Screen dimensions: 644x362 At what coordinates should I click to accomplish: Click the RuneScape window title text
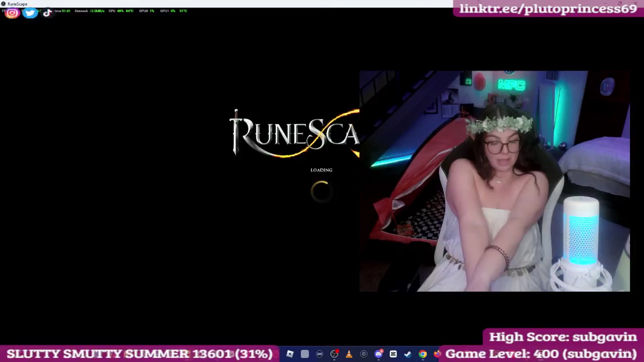pyautogui.click(x=17, y=4)
